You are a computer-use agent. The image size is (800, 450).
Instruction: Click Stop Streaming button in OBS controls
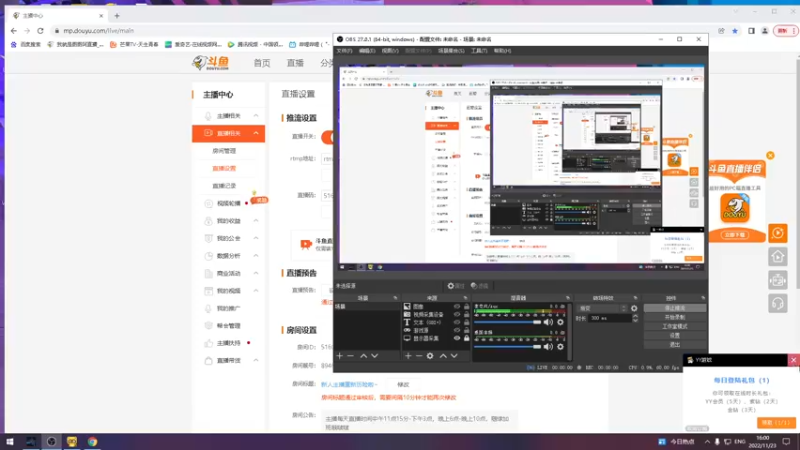point(674,308)
